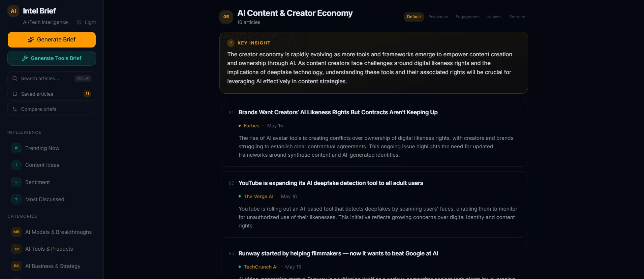Open the Sentiment section icon
The height and width of the screenshot is (279, 644).
pyautogui.click(x=16, y=182)
